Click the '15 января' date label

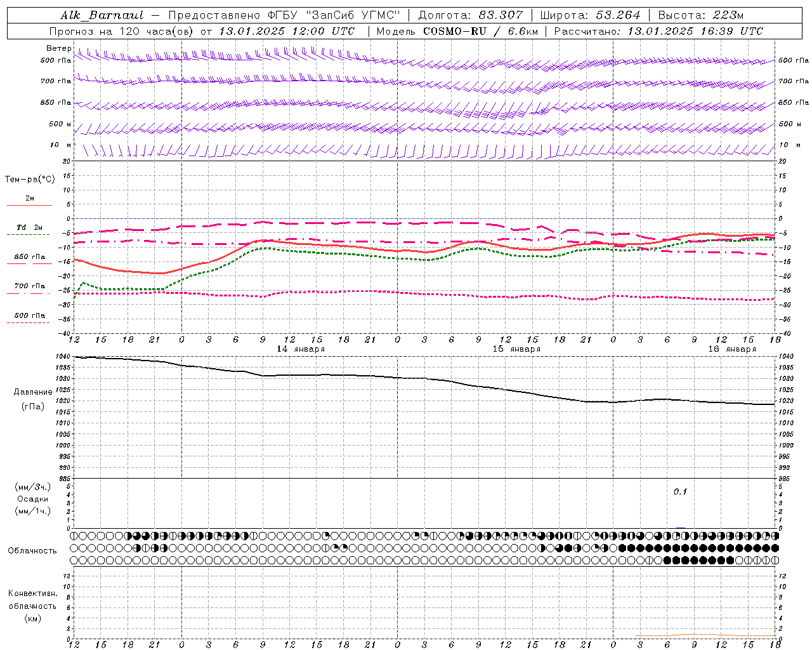[516, 349]
